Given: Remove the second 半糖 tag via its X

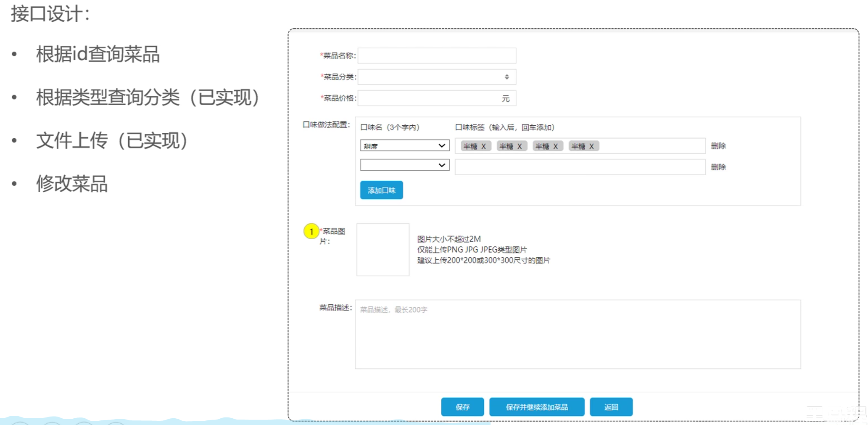Looking at the screenshot, I should 520,146.
